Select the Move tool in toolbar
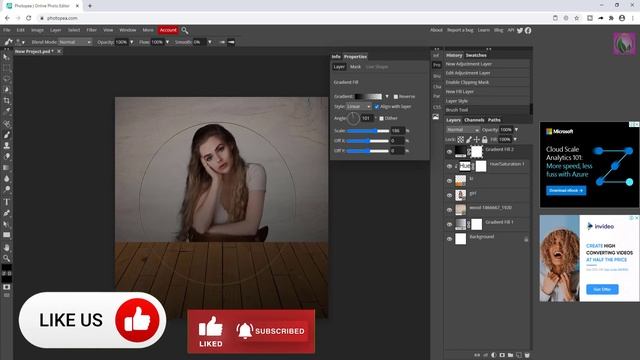The image size is (640, 360). [6, 57]
